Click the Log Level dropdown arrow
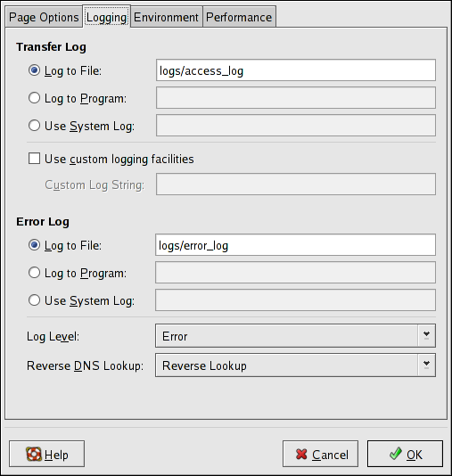The height and width of the screenshot is (476, 452). pyautogui.click(x=426, y=335)
